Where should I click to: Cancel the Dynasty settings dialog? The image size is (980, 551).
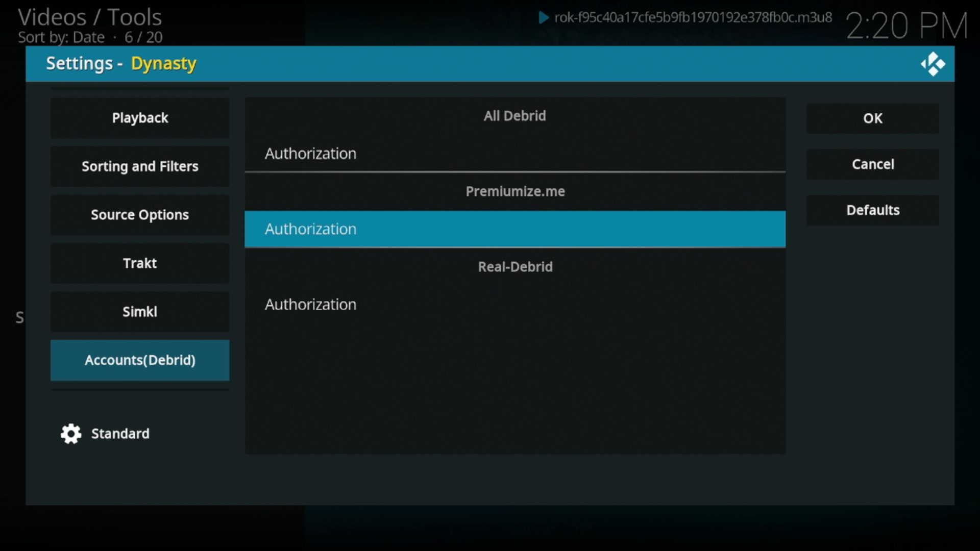(x=873, y=164)
